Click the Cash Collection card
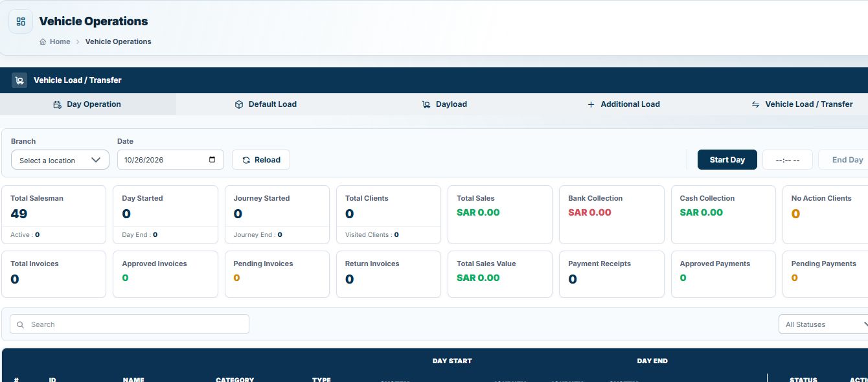The height and width of the screenshot is (382, 868). [x=724, y=215]
